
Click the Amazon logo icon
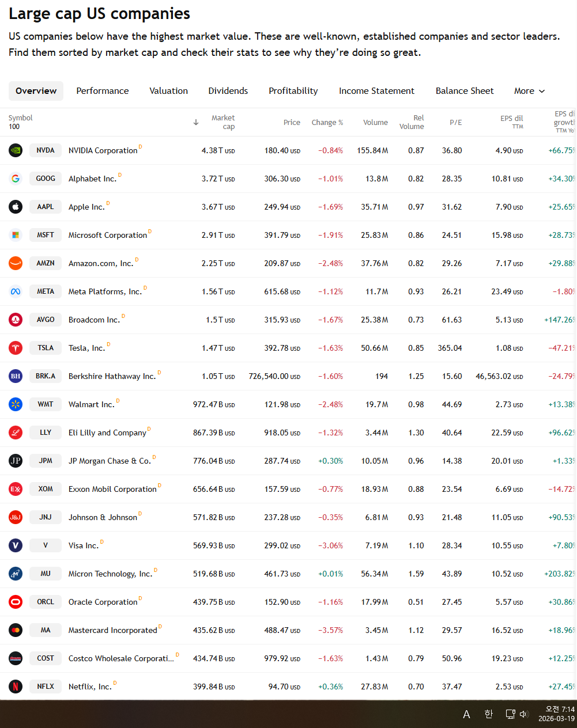16,263
